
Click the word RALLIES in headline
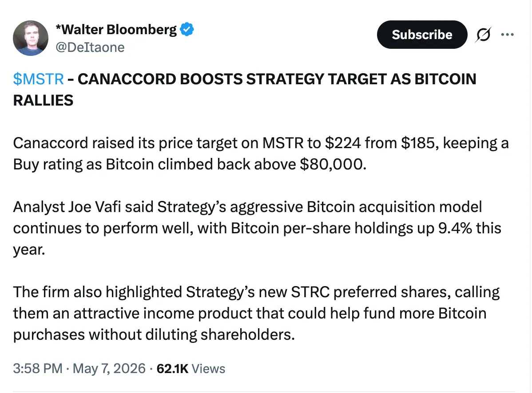pyautogui.click(x=43, y=100)
